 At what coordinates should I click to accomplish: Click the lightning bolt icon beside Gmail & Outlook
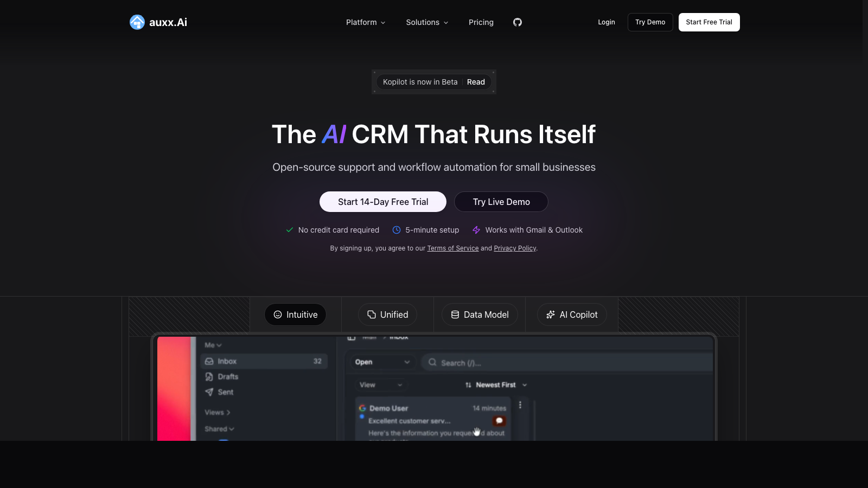[x=476, y=230]
